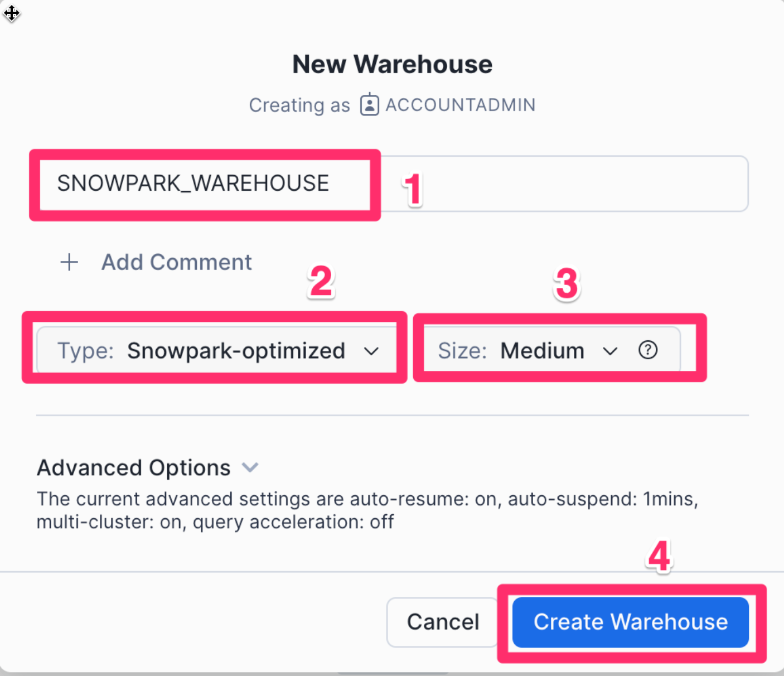Image resolution: width=784 pixels, height=676 pixels.
Task: Select the Medium size value
Action: click(x=542, y=351)
